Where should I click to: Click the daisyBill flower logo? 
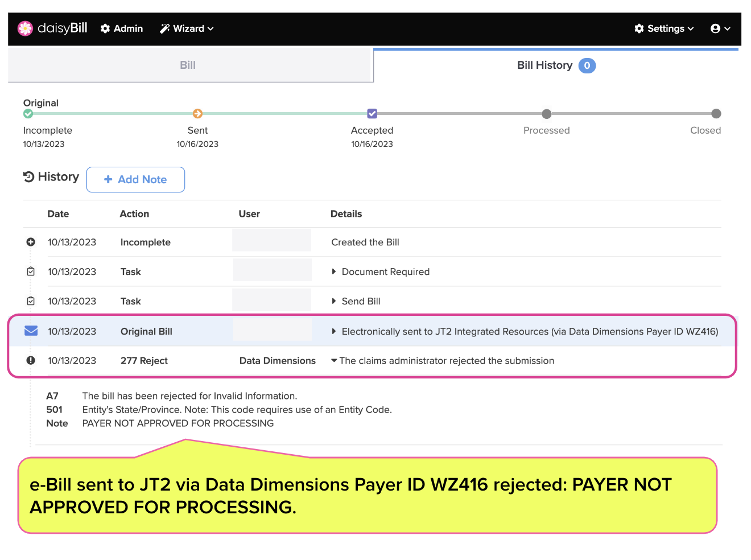point(25,28)
